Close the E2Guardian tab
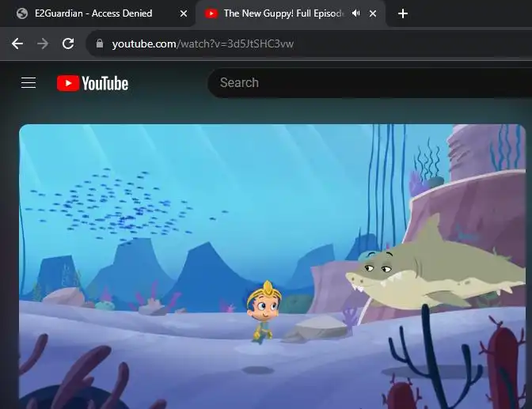This screenshot has height=409, width=532. (x=183, y=13)
